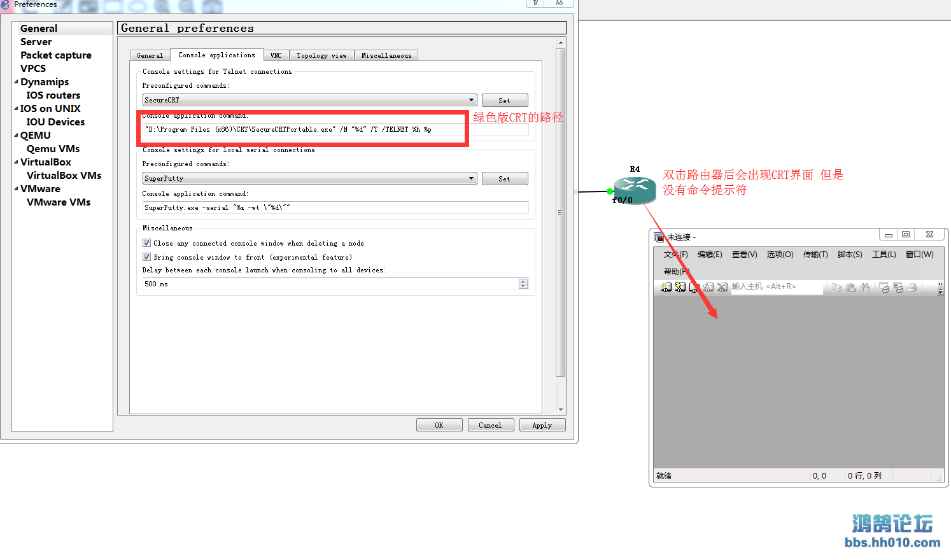Open the SecureCRT toolbar overflow arrow

point(940,288)
